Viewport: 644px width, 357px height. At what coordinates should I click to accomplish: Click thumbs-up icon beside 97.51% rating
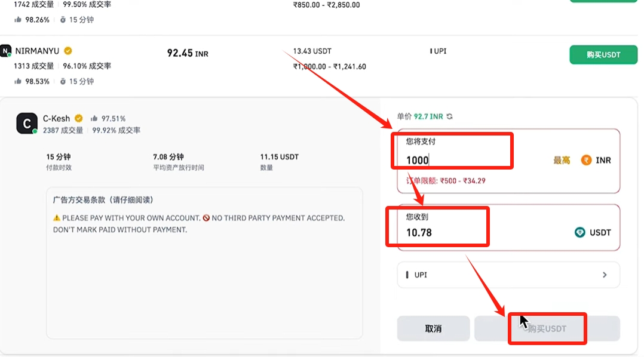click(x=94, y=119)
